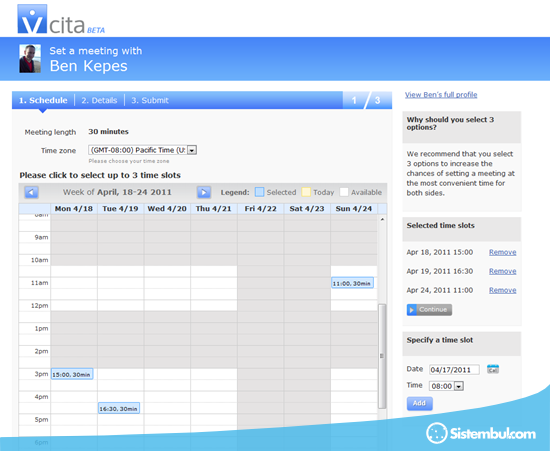This screenshot has height=451, width=550.
Task: Open View Ben's full profile link
Action: 441,95
